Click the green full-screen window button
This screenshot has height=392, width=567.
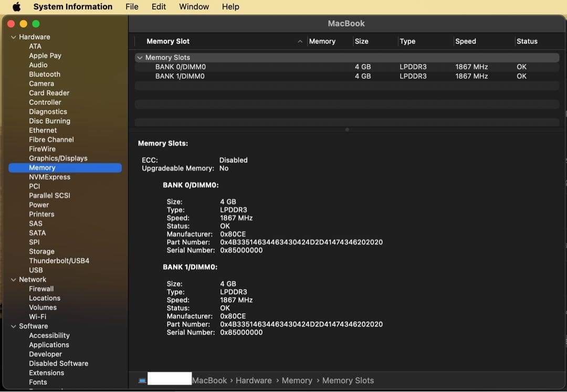[36, 24]
